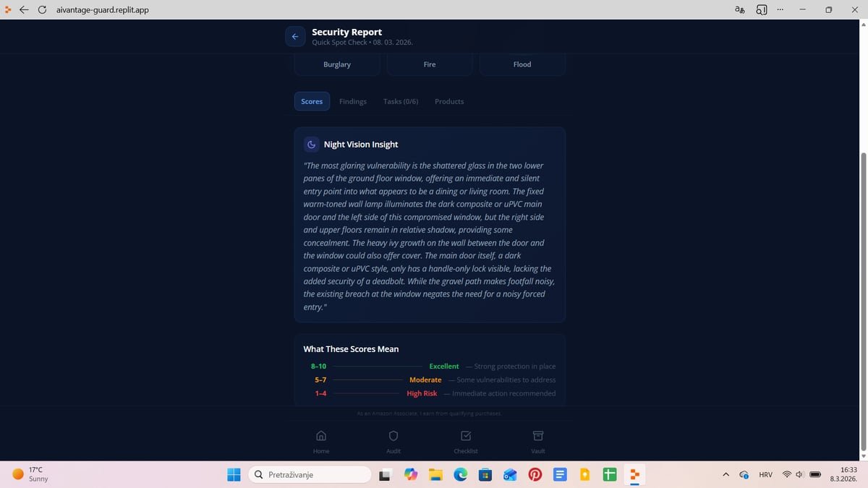Expand hidden system tray icons
Image resolution: width=868 pixels, height=488 pixels.
726,474
